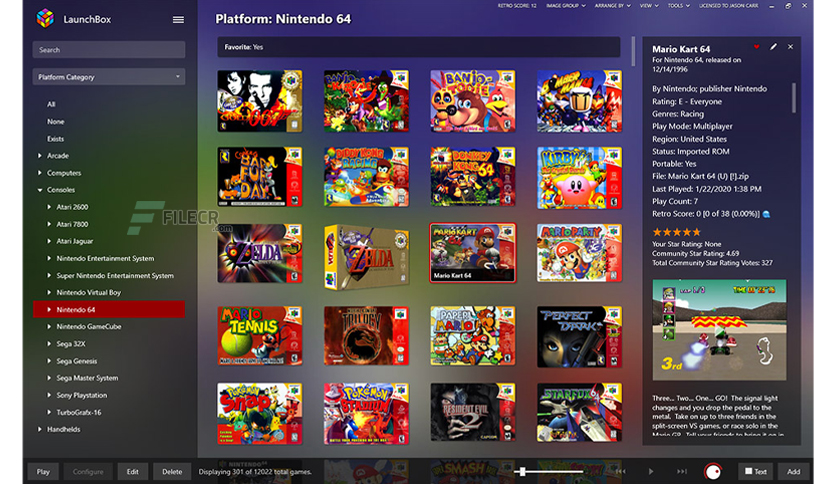Expand the Atari 7800 platform
Viewport: 836px width, 484px height.
point(49,224)
